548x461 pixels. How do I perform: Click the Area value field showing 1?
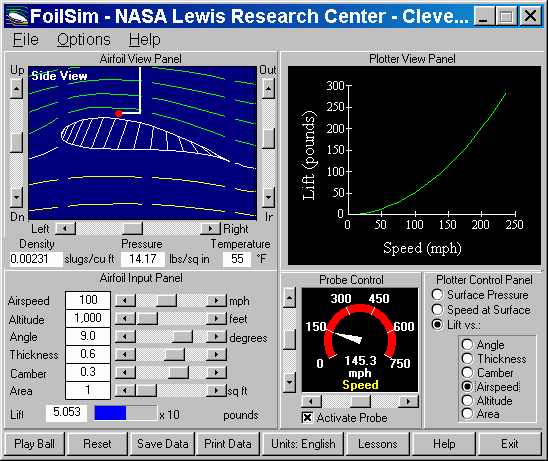(88, 390)
